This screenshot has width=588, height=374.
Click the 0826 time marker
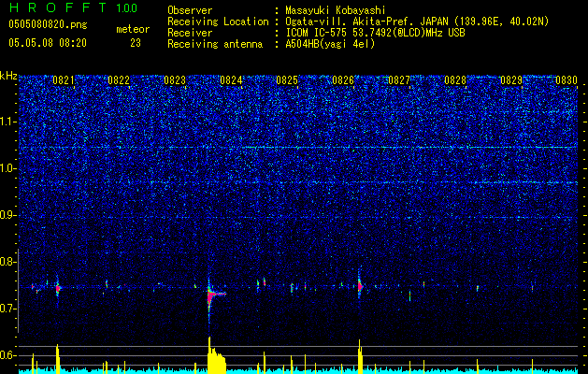click(x=343, y=80)
